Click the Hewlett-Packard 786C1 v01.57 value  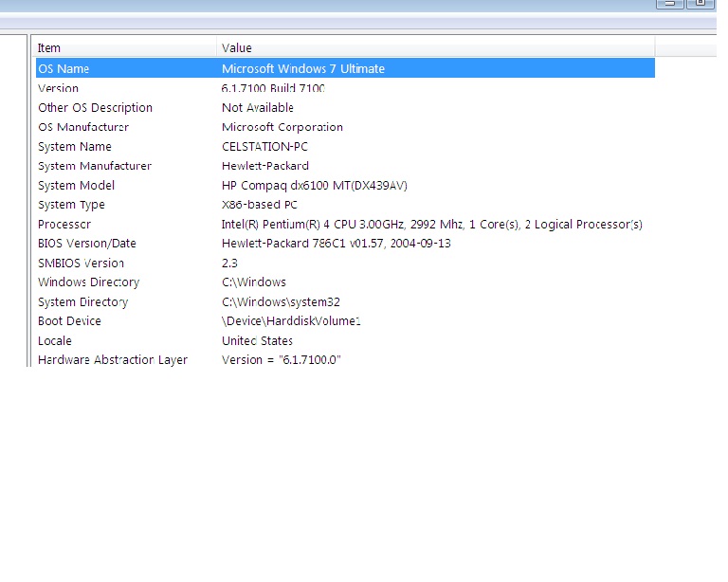[x=337, y=244]
